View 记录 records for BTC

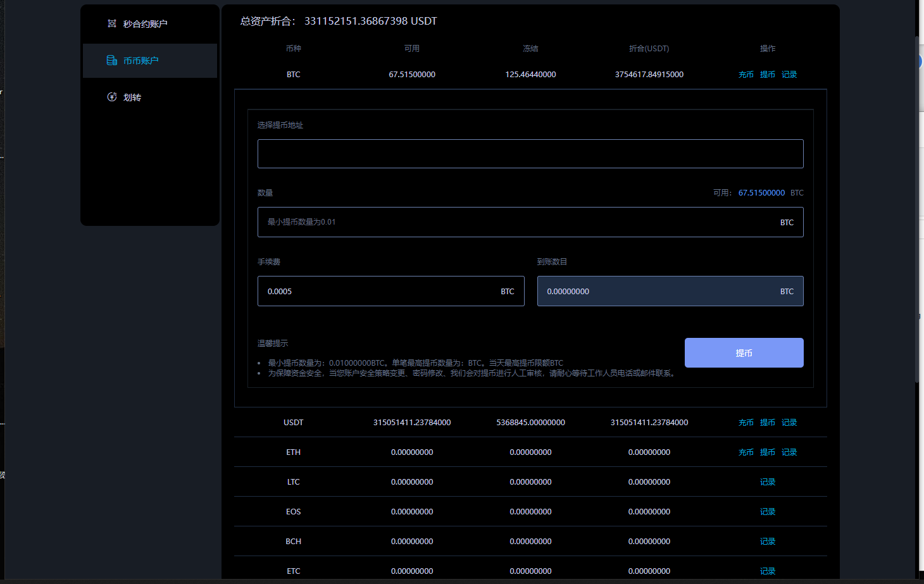coord(789,75)
